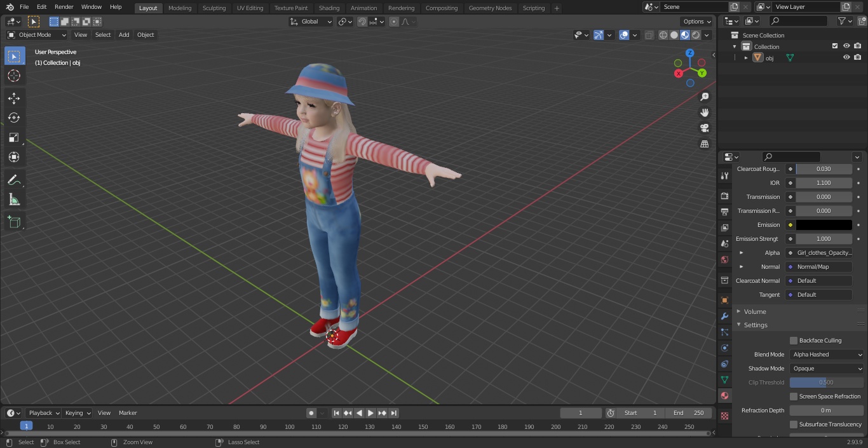Open the Object Data properties tab

(724, 380)
